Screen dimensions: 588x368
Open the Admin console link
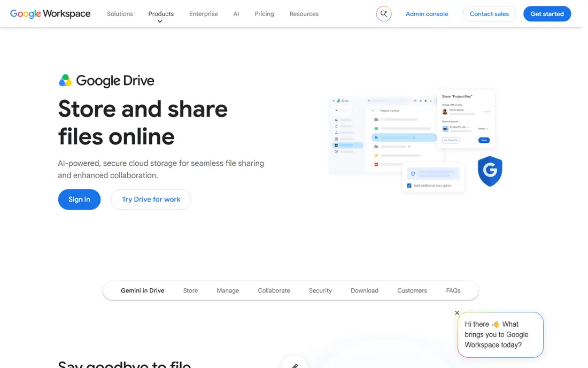[x=427, y=14]
